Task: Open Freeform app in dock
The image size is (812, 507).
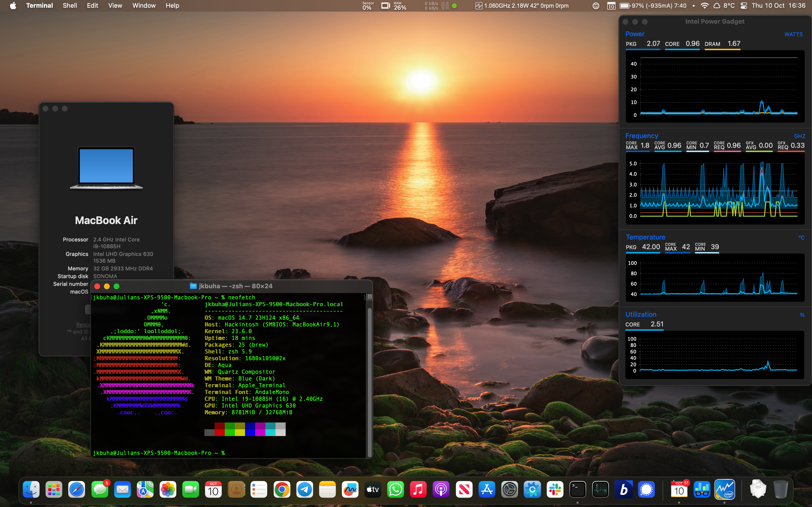Action: (x=350, y=490)
